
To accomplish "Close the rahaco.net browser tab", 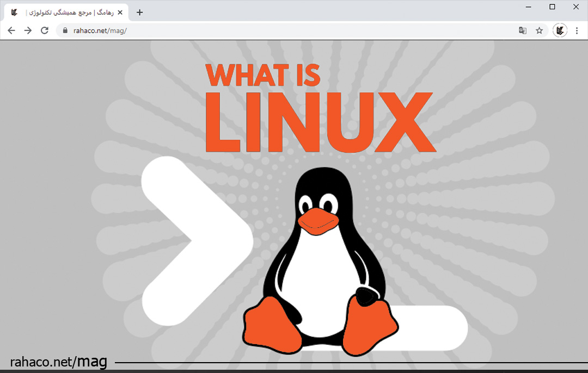I will coord(120,13).
